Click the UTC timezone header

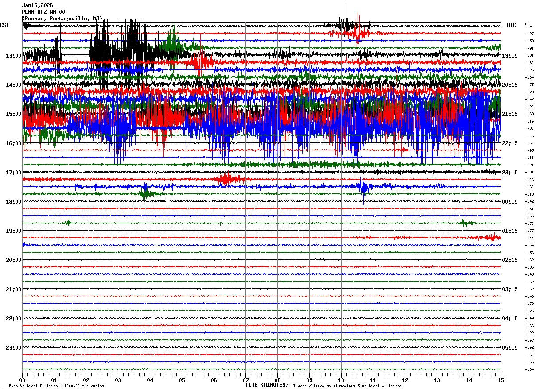pos(512,25)
